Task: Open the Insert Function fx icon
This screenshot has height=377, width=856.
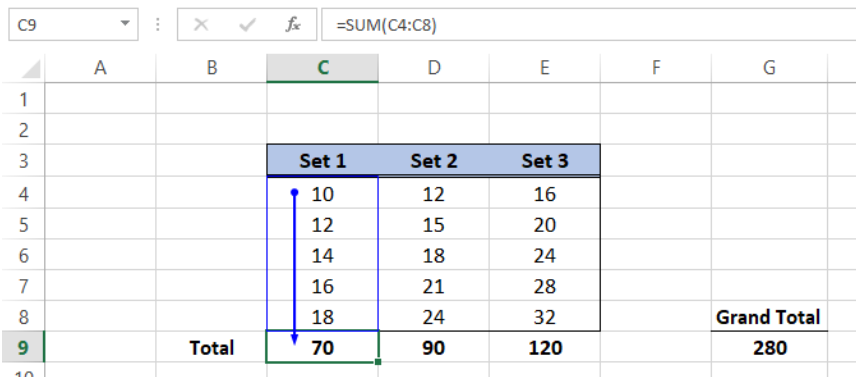Action: coord(293,25)
